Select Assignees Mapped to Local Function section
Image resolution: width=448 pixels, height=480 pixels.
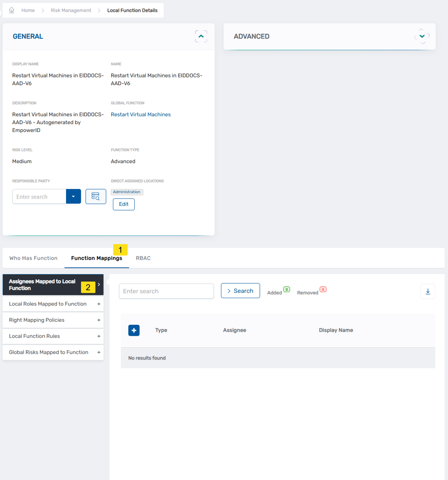point(53,285)
